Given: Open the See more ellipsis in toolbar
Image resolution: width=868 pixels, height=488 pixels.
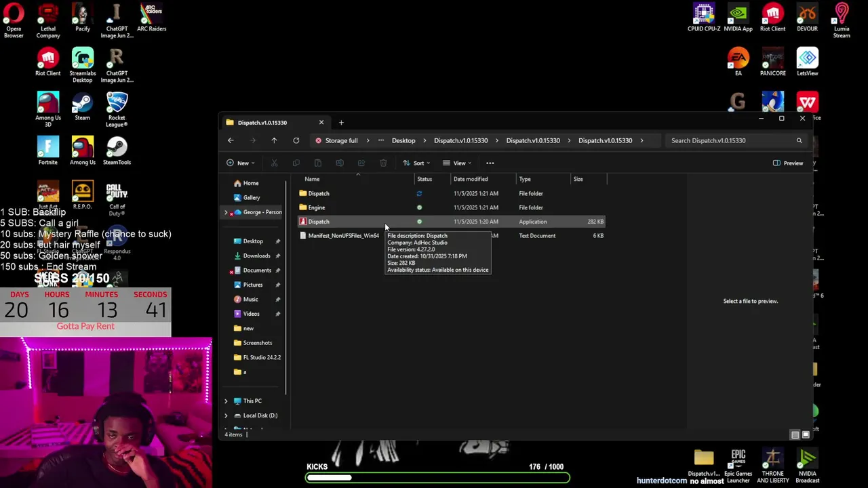Looking at the screenshot, I should point(490,163).
